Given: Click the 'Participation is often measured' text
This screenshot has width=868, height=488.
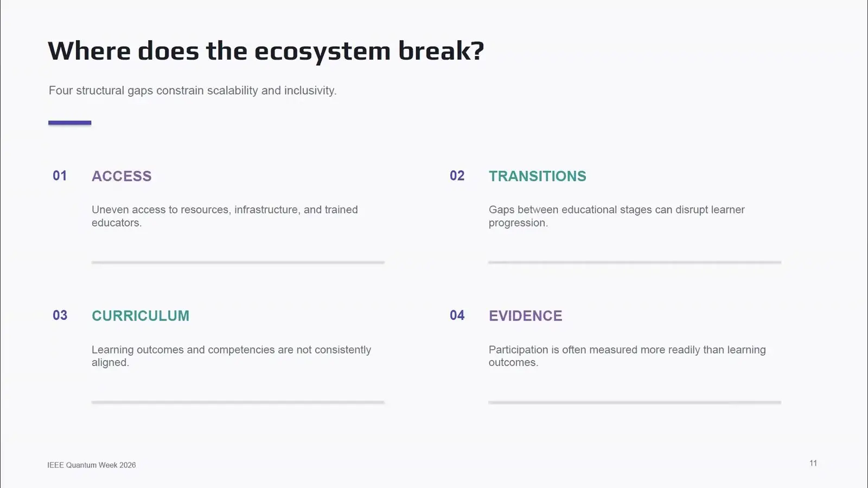Looking at the screenshot, I should point(627,356).
